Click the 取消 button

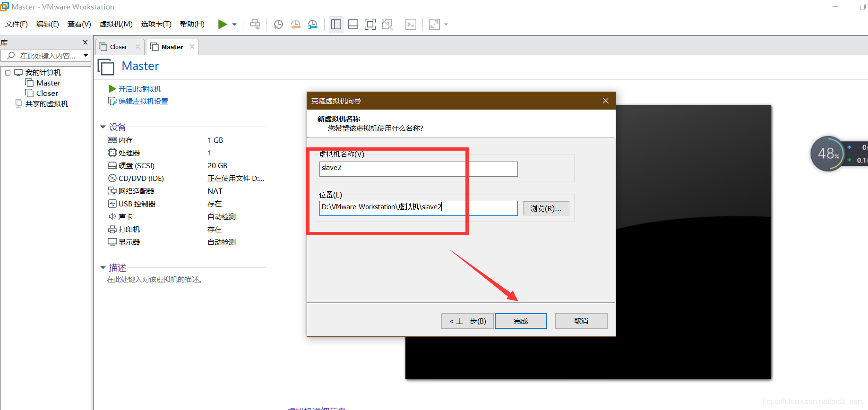point(581,321)
